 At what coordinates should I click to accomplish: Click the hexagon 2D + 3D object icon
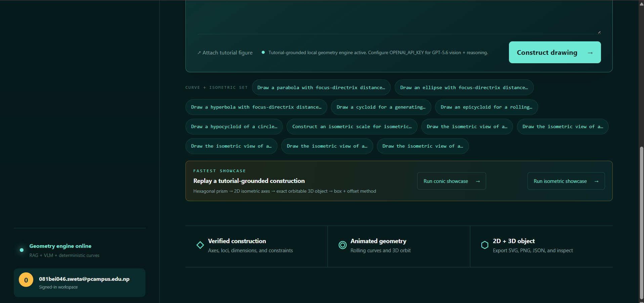pos(485,245)
